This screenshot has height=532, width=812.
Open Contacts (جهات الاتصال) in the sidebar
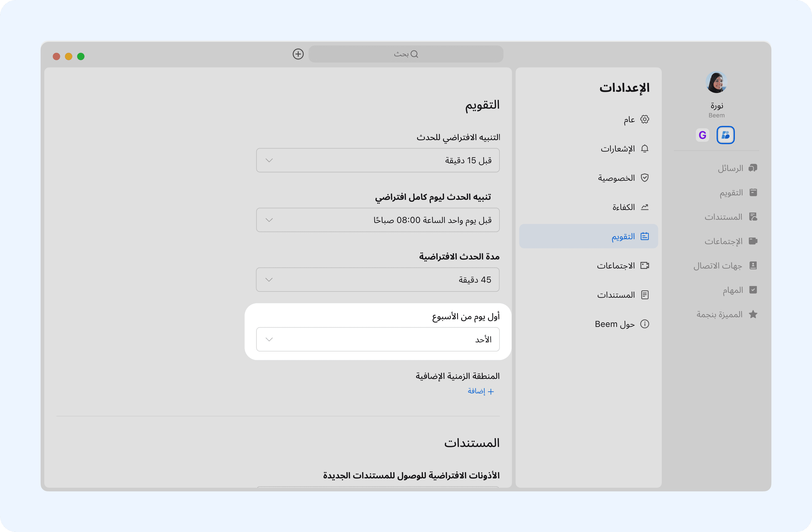725,265
